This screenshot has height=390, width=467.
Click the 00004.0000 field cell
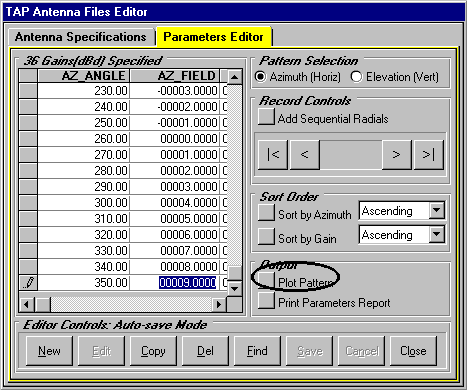pos(175,203)
